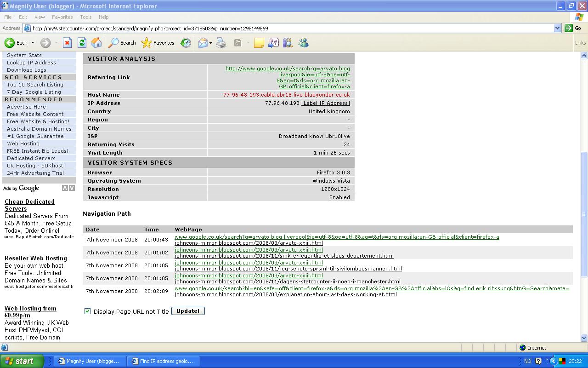Open the find erik ribsskog Google search link

372,288
